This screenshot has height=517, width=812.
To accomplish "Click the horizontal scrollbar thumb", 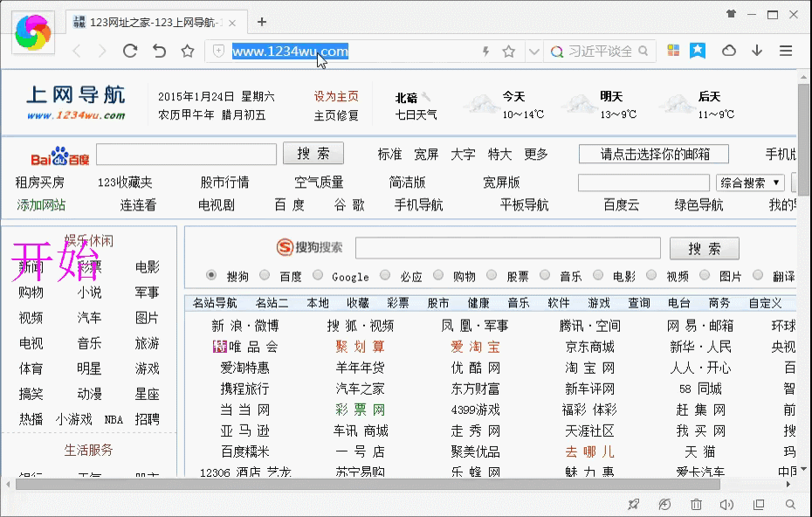I will click(368, 485).
